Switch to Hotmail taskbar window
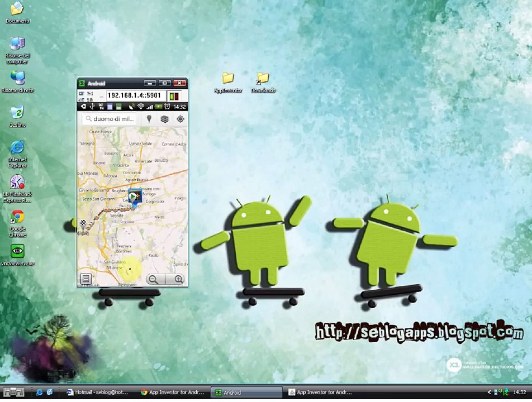 98,392
